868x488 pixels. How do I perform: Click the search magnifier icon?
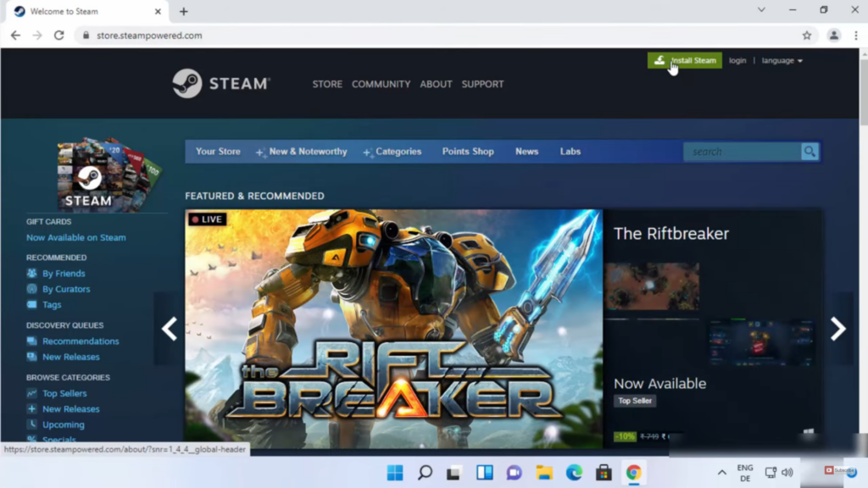810,152
